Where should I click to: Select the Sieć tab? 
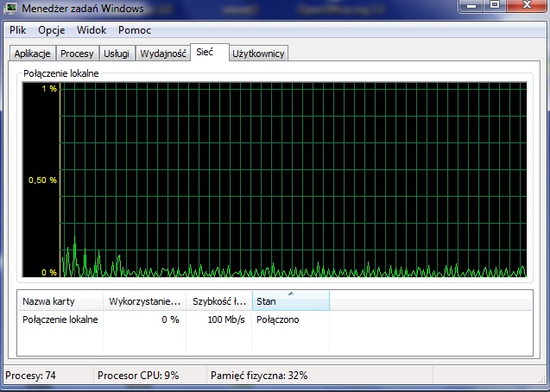click(210, 53)
